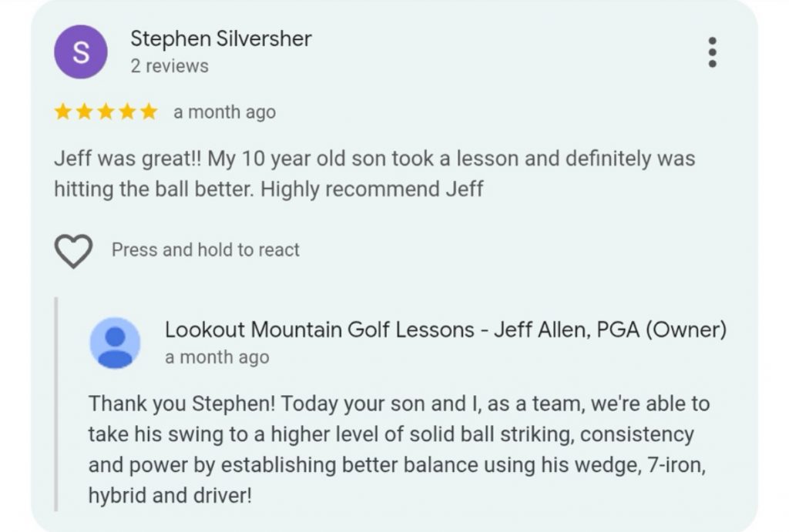Click the review timestamp beside the stars
Viewport: 789px width, 532px height.
[x=224, y=112]
